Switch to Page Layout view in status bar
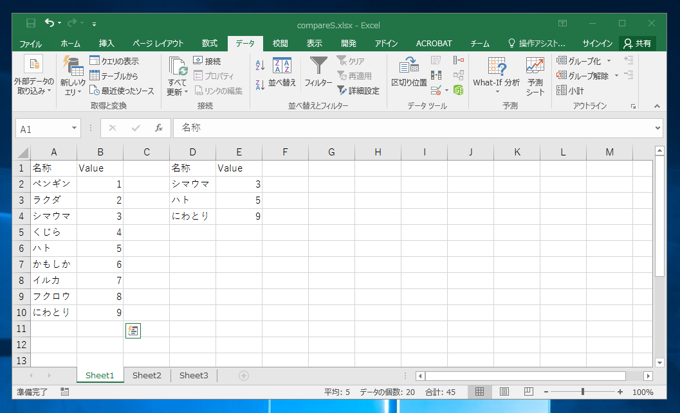 (x=504, y=392)
